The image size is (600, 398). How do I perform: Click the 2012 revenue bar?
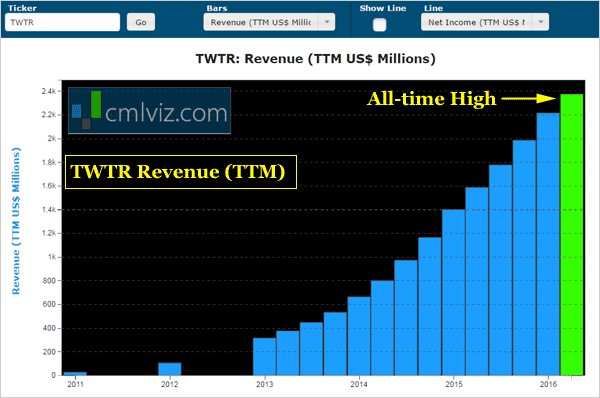click(170, 369)
